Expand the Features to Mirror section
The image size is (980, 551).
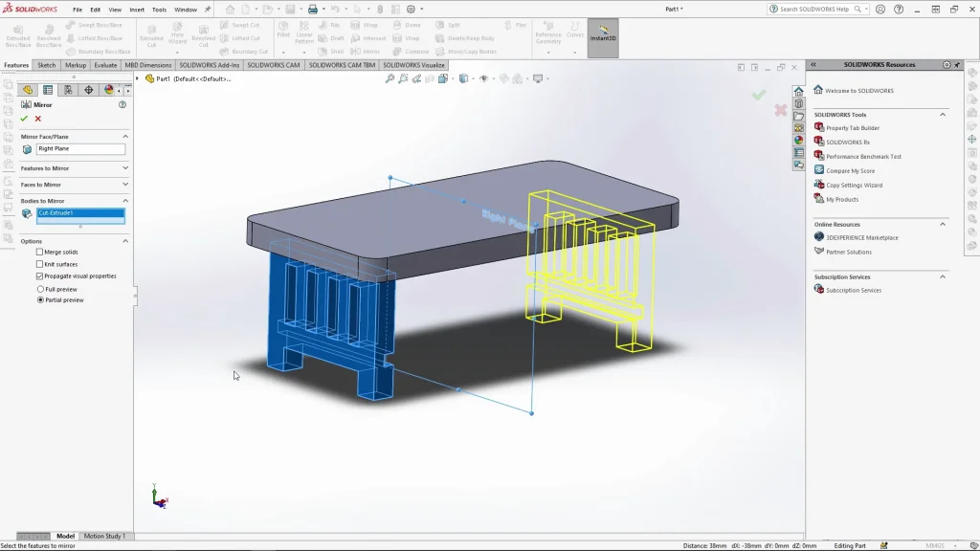tap(125, 168)
